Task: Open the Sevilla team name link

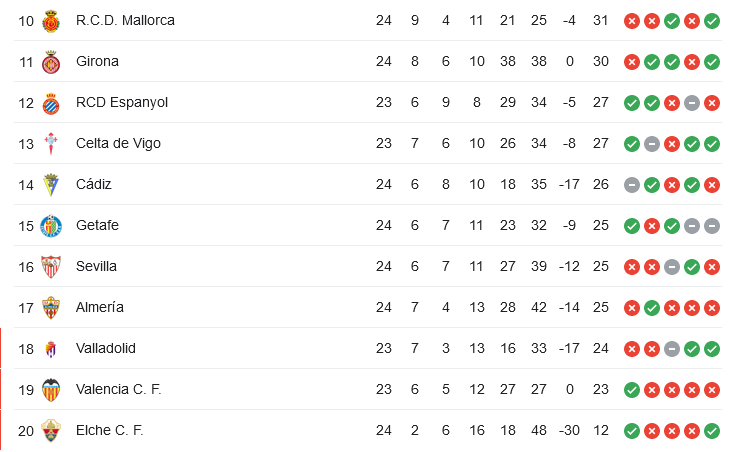Action: pyautogui.click(x=96, y=266)
